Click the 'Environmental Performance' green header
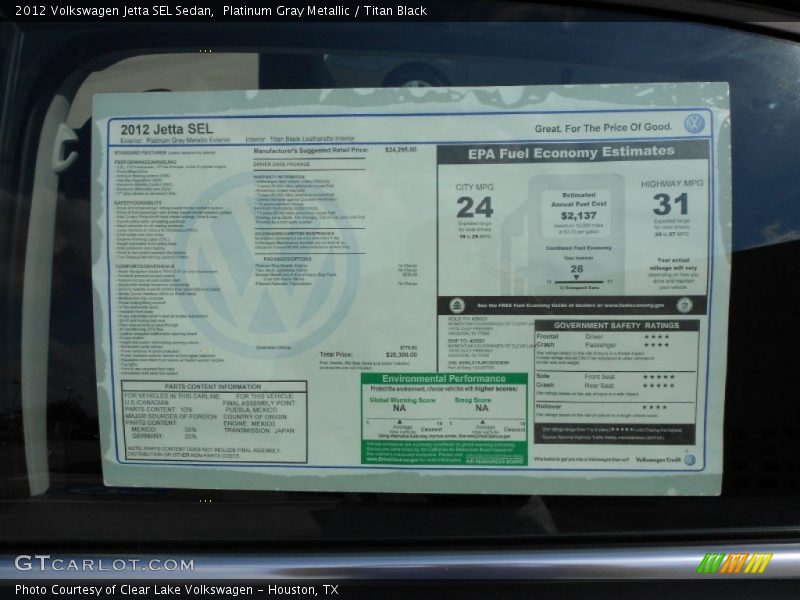Screen dimensions: 800x600 tap(444, 379)
